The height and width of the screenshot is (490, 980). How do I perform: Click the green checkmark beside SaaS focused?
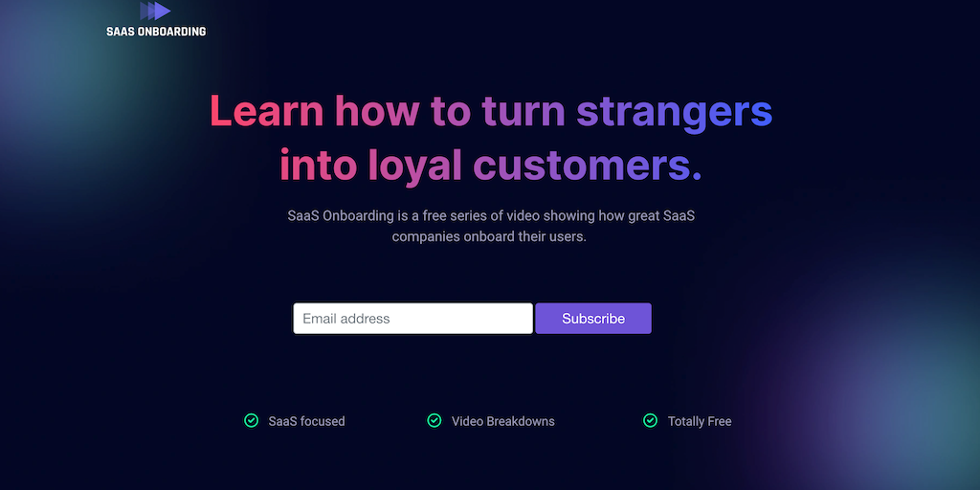[252, 421]
